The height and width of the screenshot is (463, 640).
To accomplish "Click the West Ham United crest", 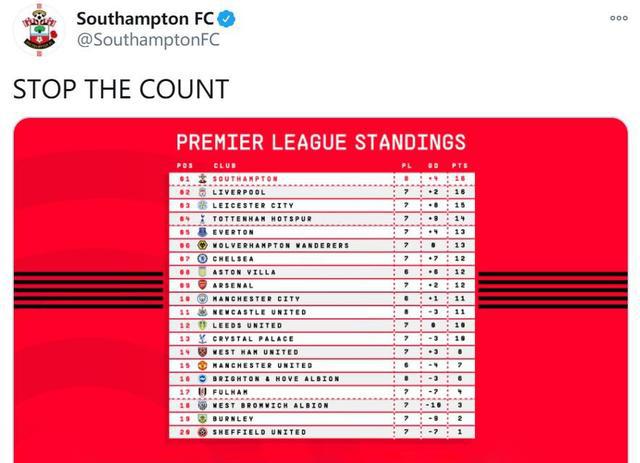I will (x=203, y=353).
